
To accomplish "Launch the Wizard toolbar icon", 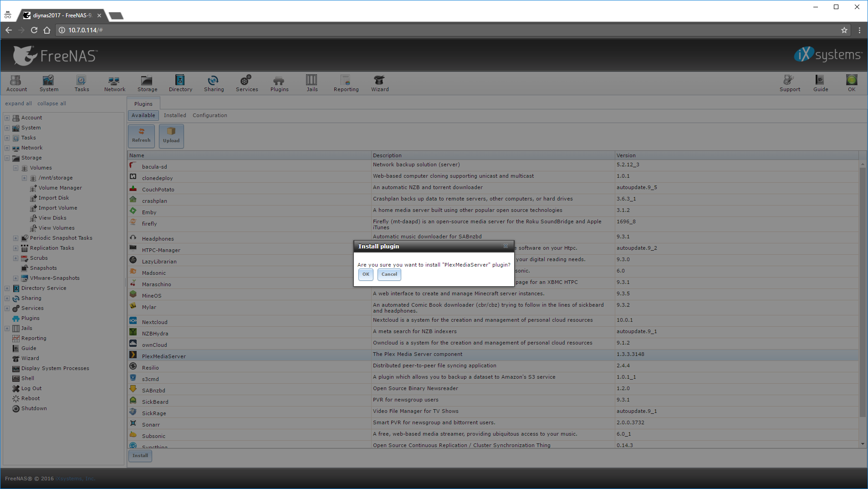I will pyautogui.click(x=380, y=83).
